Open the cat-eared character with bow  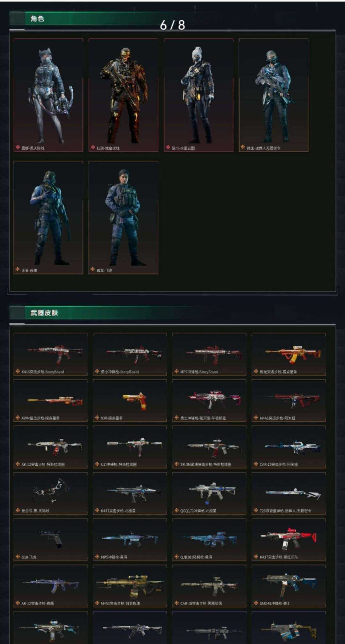coord(48,95)
